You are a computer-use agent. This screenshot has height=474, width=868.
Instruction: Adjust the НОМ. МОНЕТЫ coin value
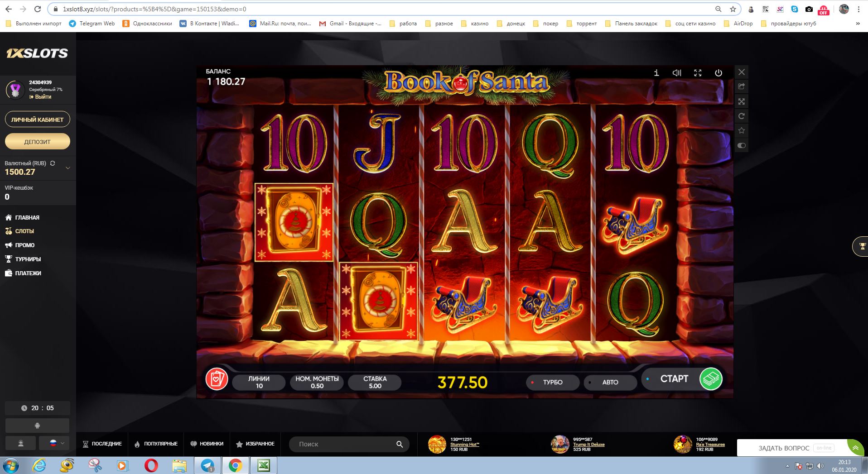pos(317,383)
